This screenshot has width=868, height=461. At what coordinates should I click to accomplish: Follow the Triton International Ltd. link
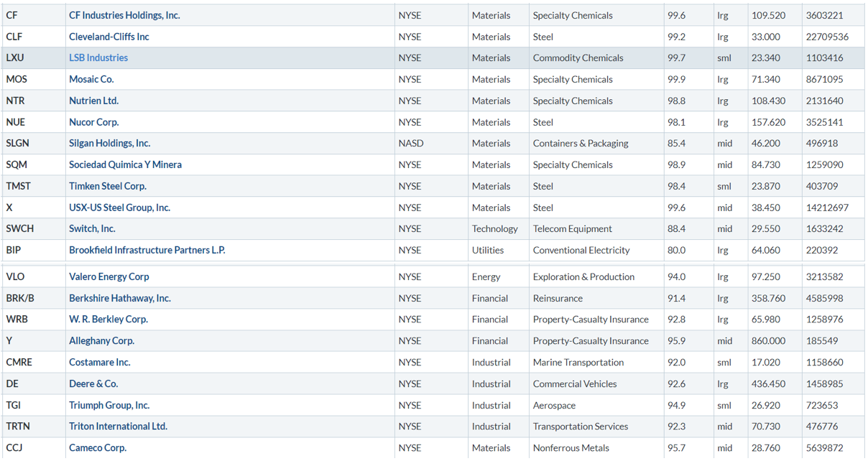118,427
